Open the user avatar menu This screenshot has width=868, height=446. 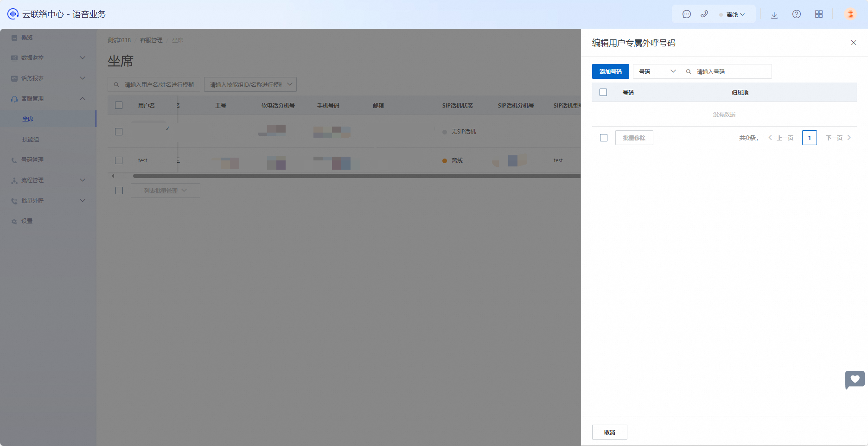(x=850, y=14)
